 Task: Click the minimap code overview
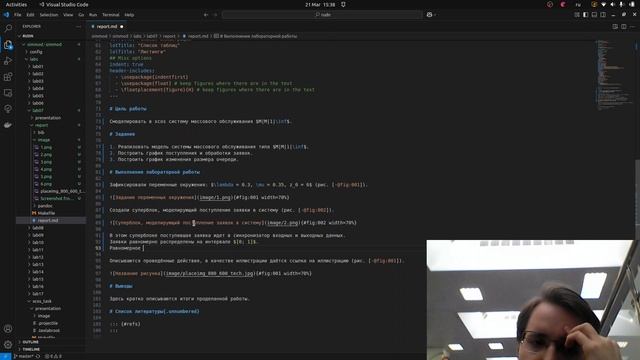coord(614,75)
